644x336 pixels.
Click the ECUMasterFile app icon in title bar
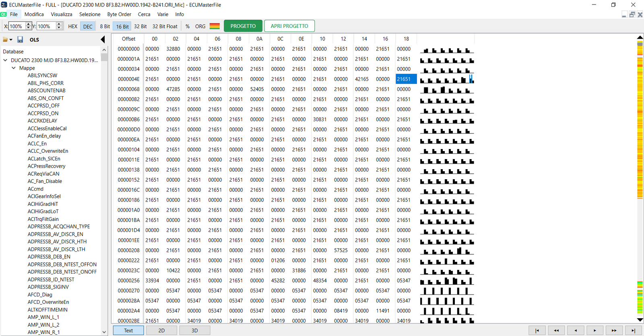4,5
